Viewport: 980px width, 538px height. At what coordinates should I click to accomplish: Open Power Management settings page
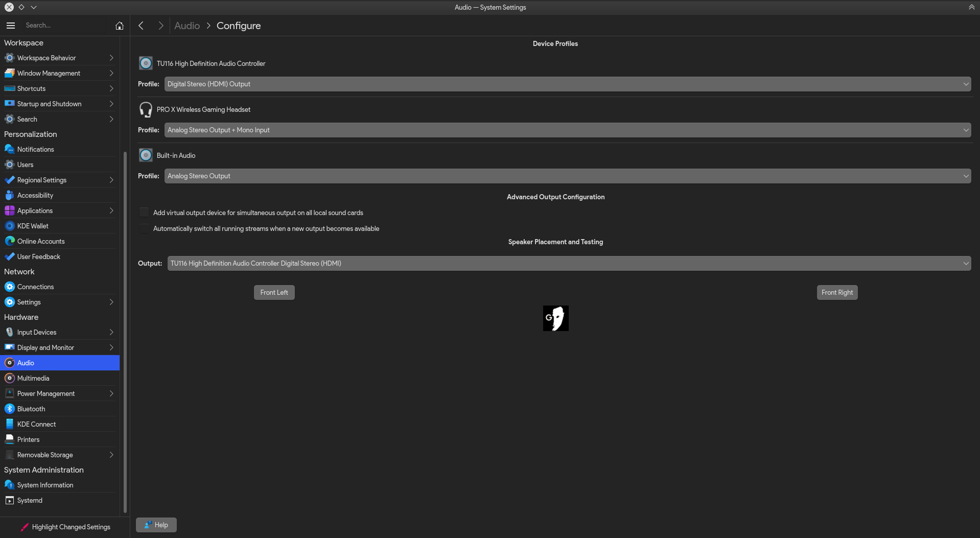click(x=60, y=393)
